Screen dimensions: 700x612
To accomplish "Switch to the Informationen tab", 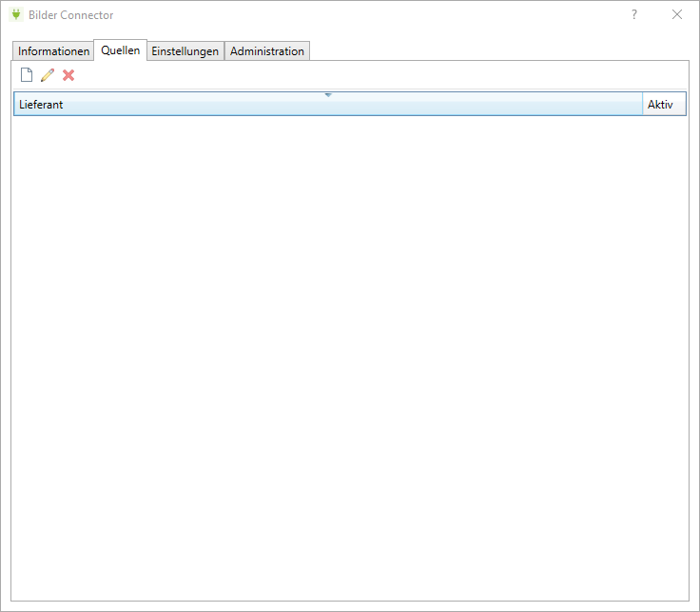I will [54, 51].
